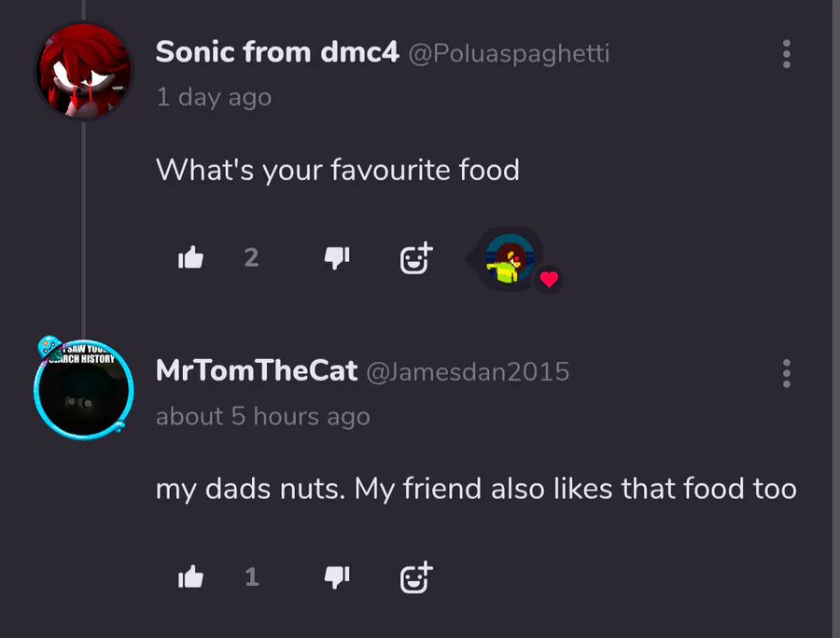Click the like count 1 on reply

pyautogui.click(x=251, y=578)
